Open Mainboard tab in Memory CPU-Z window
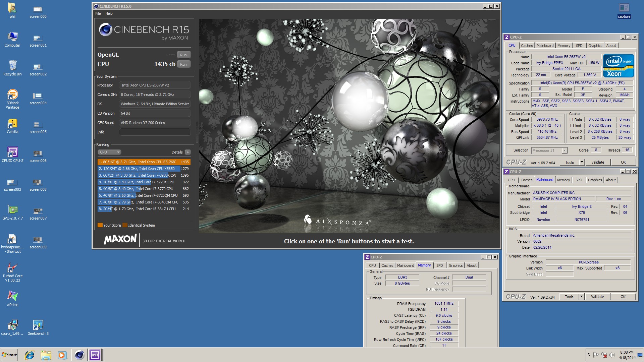 click(x=405, y=265)
